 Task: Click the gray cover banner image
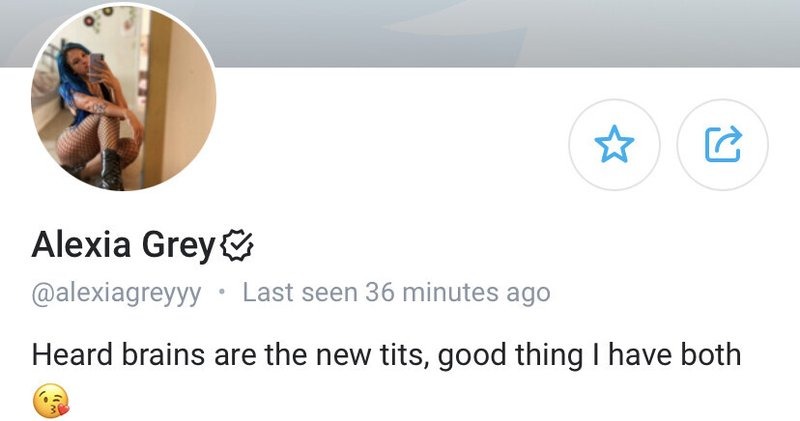(400, 33)
